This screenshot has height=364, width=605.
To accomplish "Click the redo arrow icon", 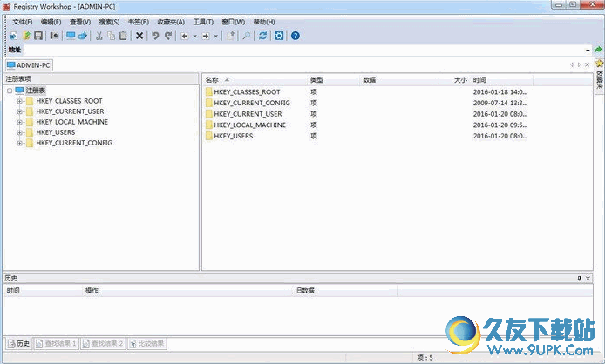I will coord(168,36).
